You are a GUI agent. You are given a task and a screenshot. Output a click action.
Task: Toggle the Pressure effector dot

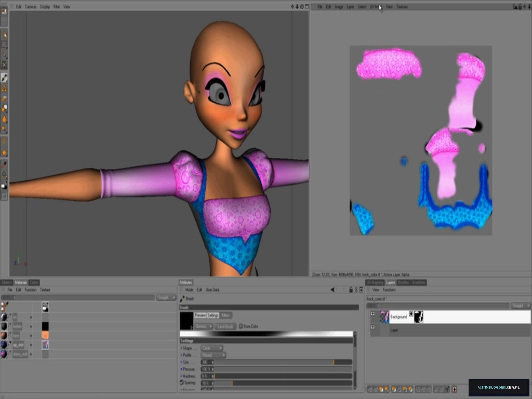point(181,369)
